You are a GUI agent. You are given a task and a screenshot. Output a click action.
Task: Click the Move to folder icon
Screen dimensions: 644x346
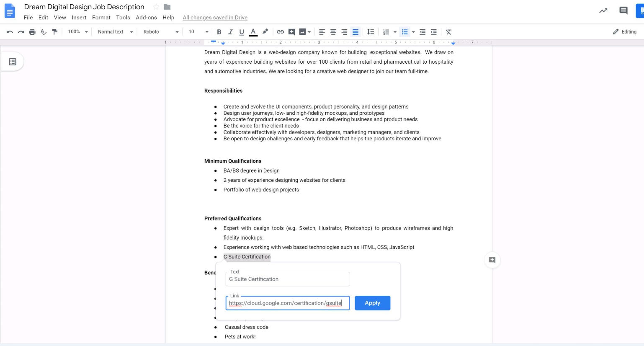[x=167, y=7]
